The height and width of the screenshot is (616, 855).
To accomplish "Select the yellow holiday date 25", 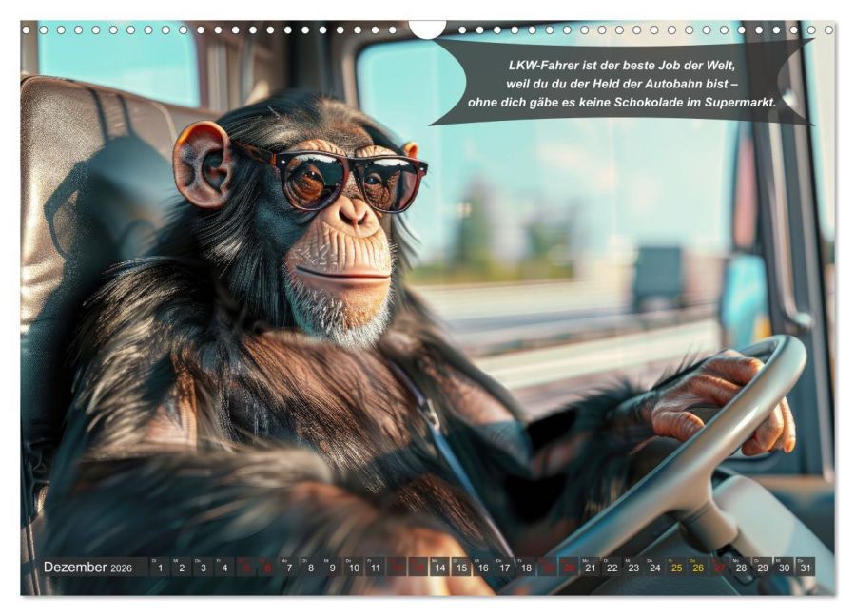I will [x=676, y=567].
